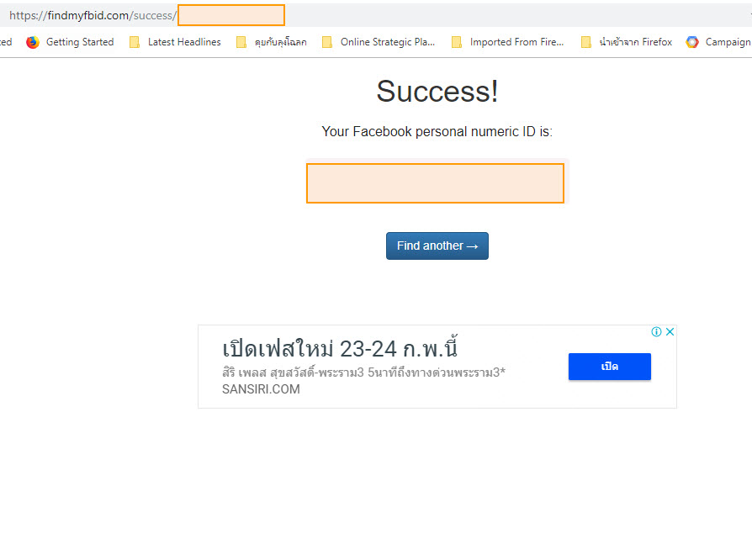
Task: Click the findmyfbid.com URL in address bar
Action: point(93,15)
